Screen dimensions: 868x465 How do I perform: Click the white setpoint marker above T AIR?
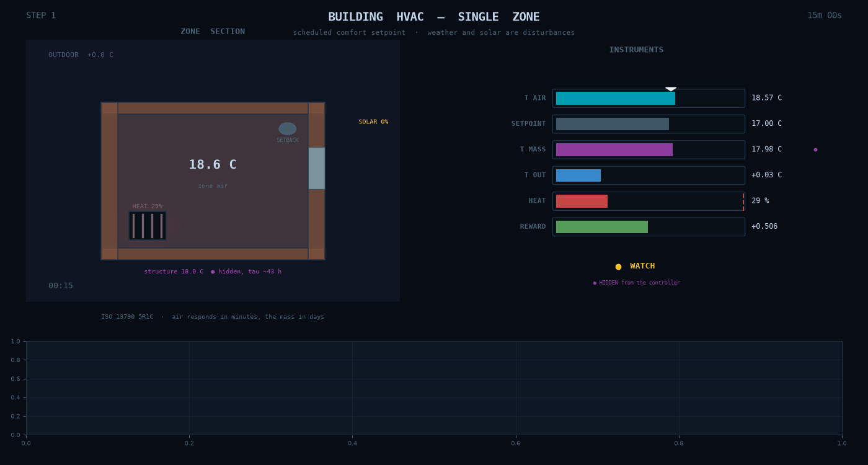[x=671, y=89]
